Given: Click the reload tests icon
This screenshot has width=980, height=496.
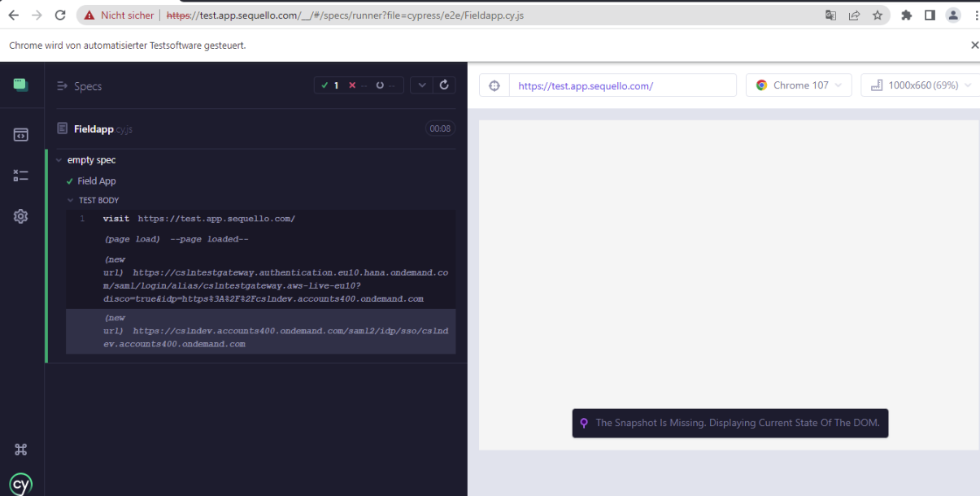Looking at the screenshot, I should pyautogui.click(x=444, y=85).
